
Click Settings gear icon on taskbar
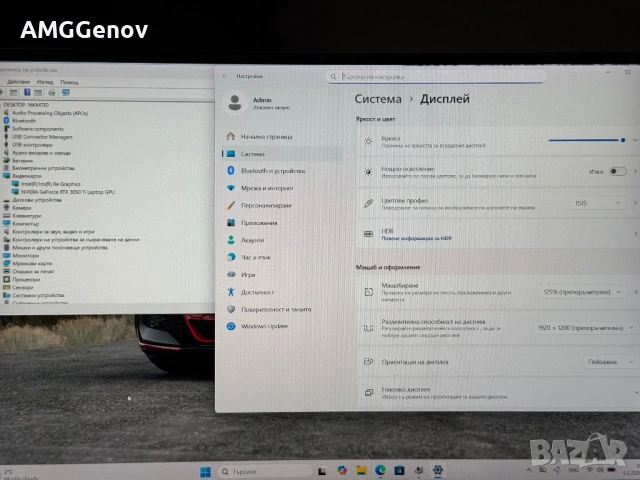(x=438, y=471)
